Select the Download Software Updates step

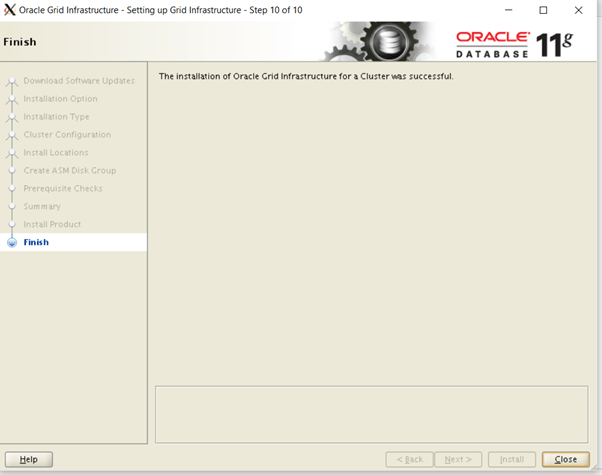tap(78, 80)
